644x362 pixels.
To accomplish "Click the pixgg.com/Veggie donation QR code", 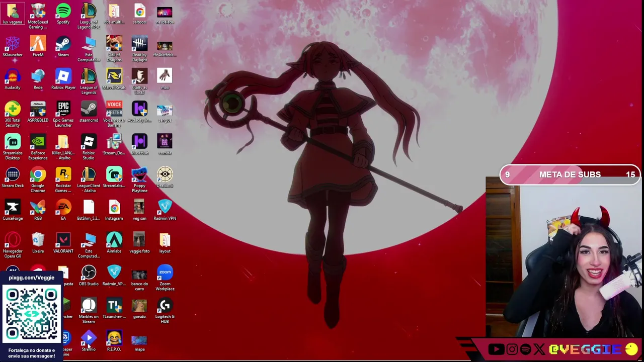I will coord(31,314).
